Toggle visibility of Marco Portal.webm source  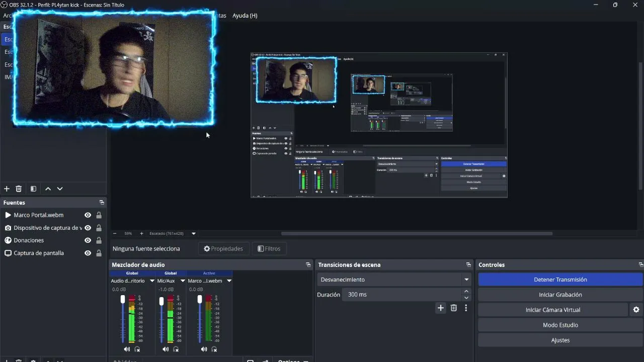coord(88,215)
